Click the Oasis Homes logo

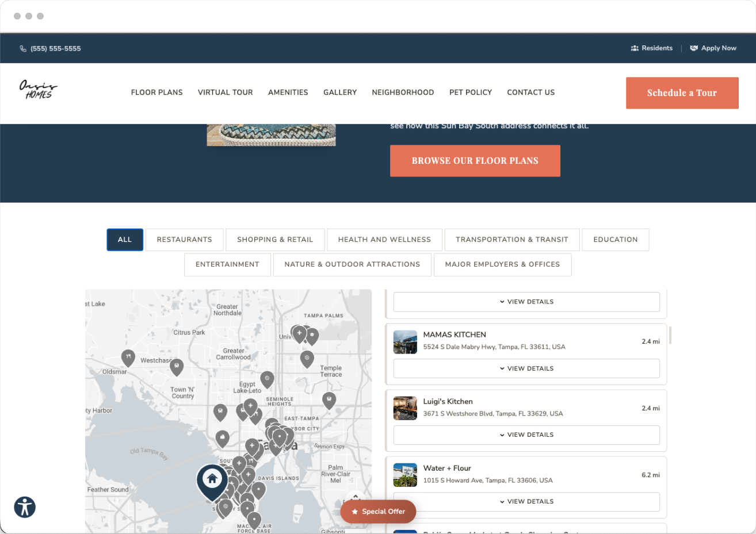(x=38, y=90)
